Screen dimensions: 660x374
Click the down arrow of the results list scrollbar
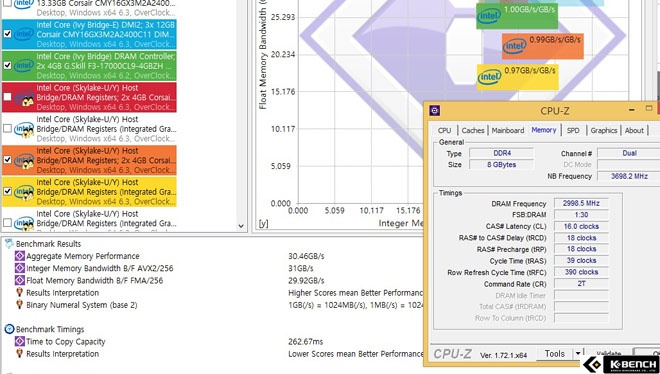pos(241,226)
